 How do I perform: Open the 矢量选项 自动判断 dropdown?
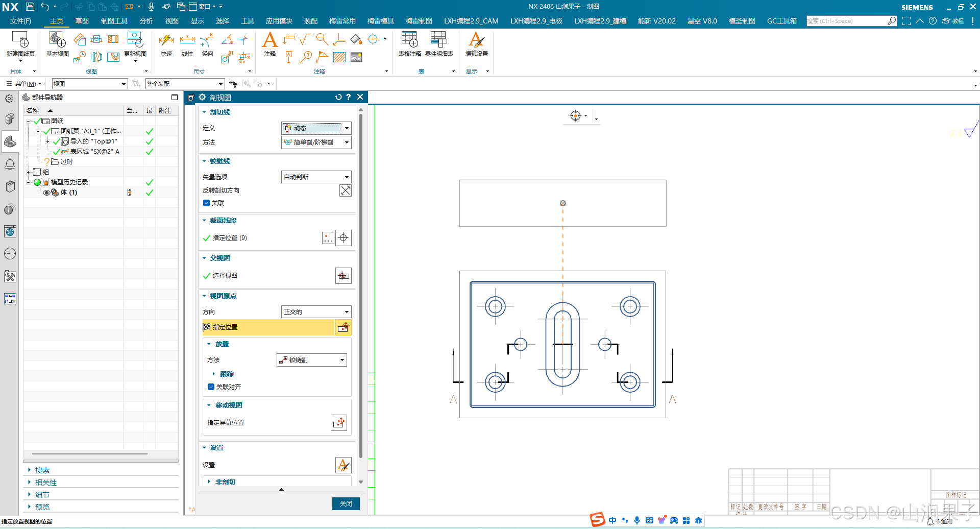(x=316, y=177)
